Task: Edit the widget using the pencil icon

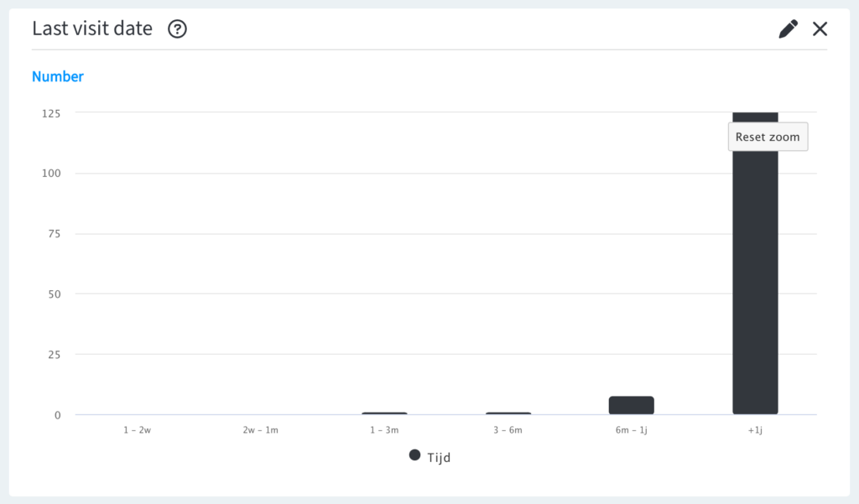Action: click(x=788, y=29)
